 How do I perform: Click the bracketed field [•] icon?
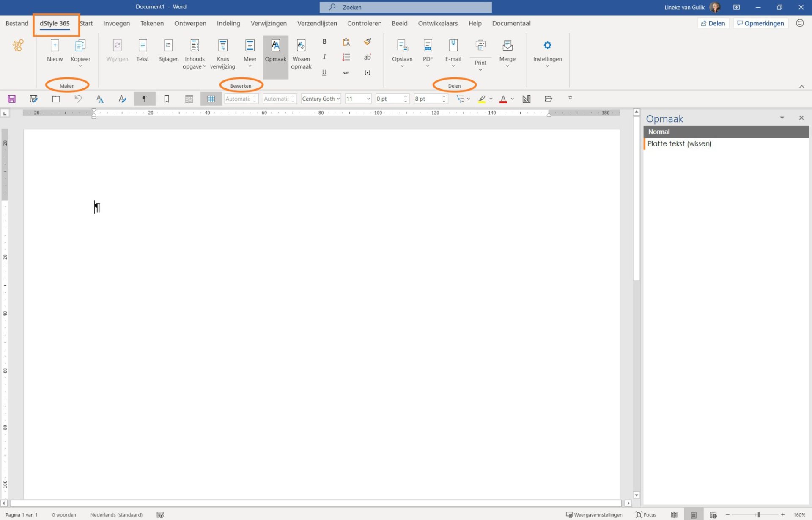coord(368,73)
